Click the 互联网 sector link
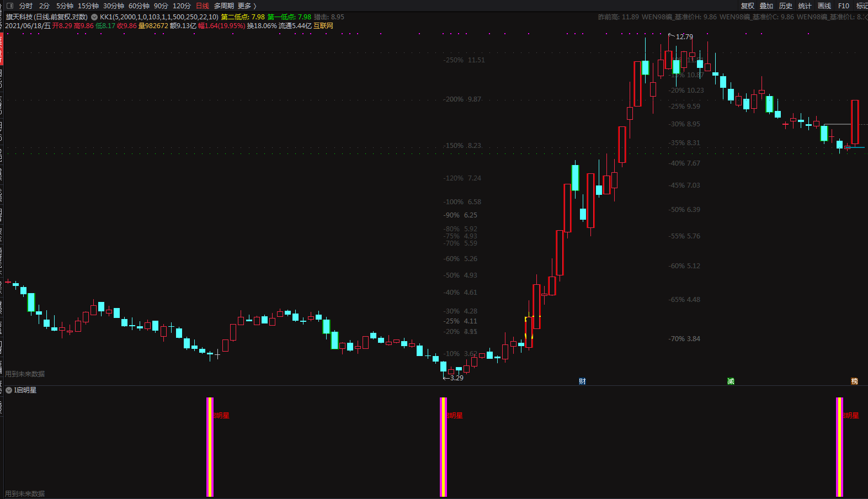 [323, 26]
